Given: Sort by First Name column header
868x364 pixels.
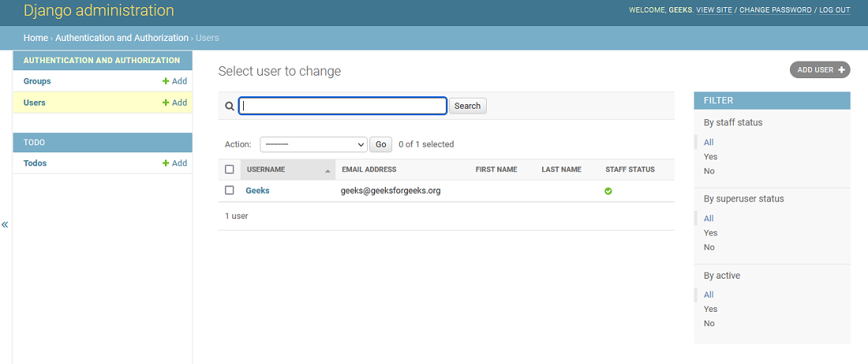Looking at the screenshot, I should (496, 170).
